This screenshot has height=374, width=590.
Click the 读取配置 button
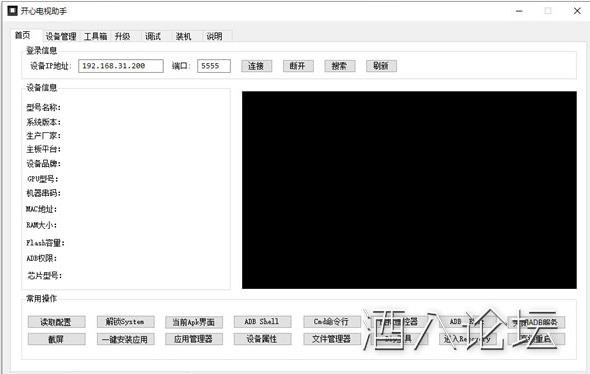pos(56,322)
